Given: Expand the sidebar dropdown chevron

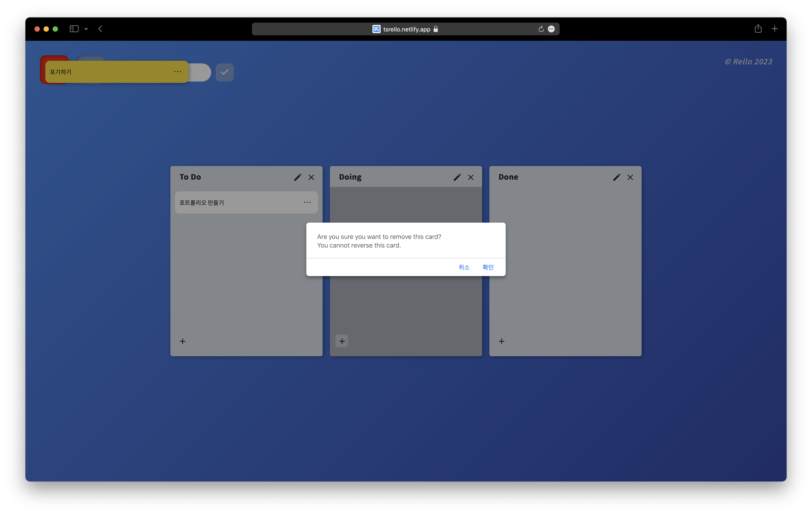Looking at the screenshot, I should coord(86,29).
